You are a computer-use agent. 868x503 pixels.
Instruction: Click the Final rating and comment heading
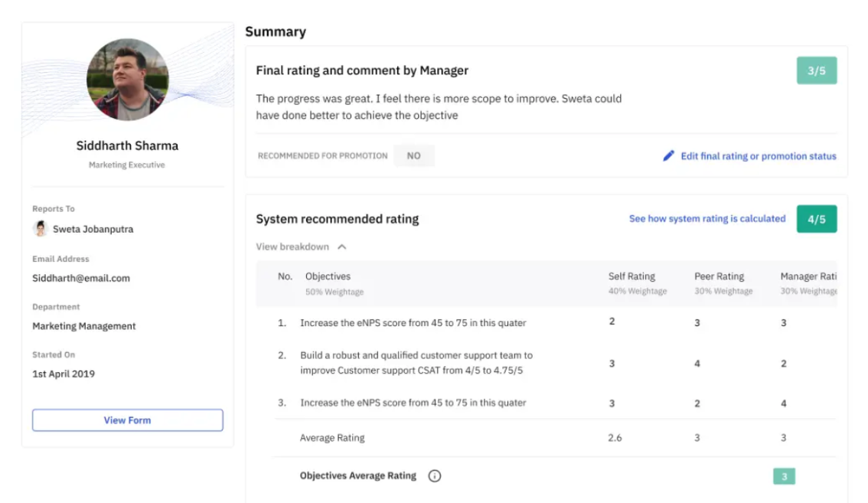click(362, 70)
